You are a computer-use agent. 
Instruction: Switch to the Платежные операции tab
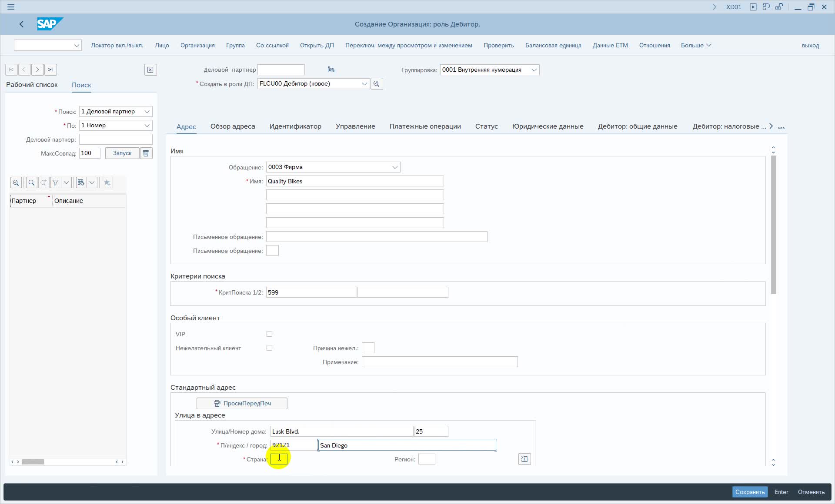pos(425,126)
